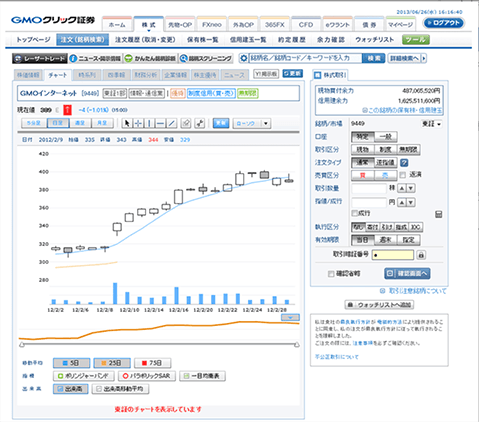Open the calculator icon in order panel
Screen dimensions: 479x422
pyautogui.click(x=439, y=214)
